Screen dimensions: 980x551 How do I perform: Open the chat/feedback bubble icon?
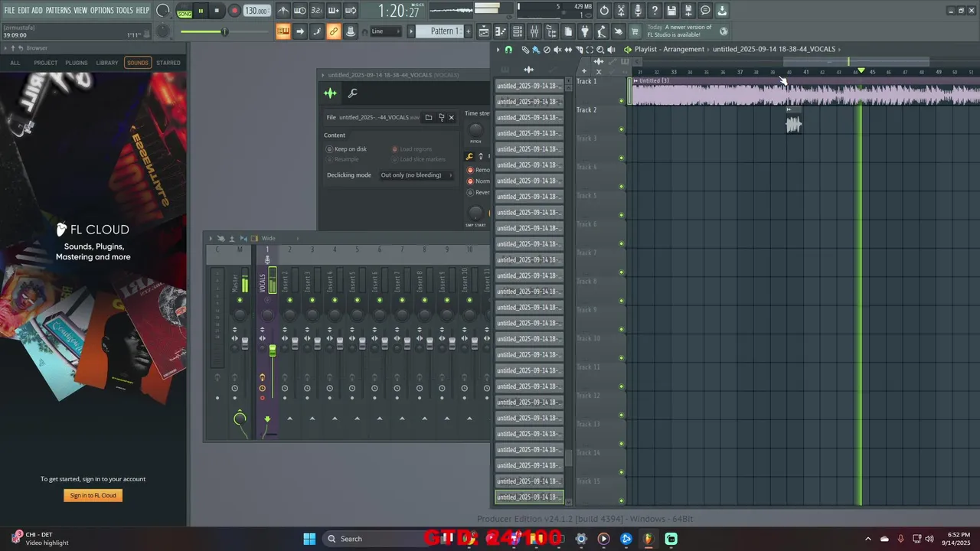[705, 11]
